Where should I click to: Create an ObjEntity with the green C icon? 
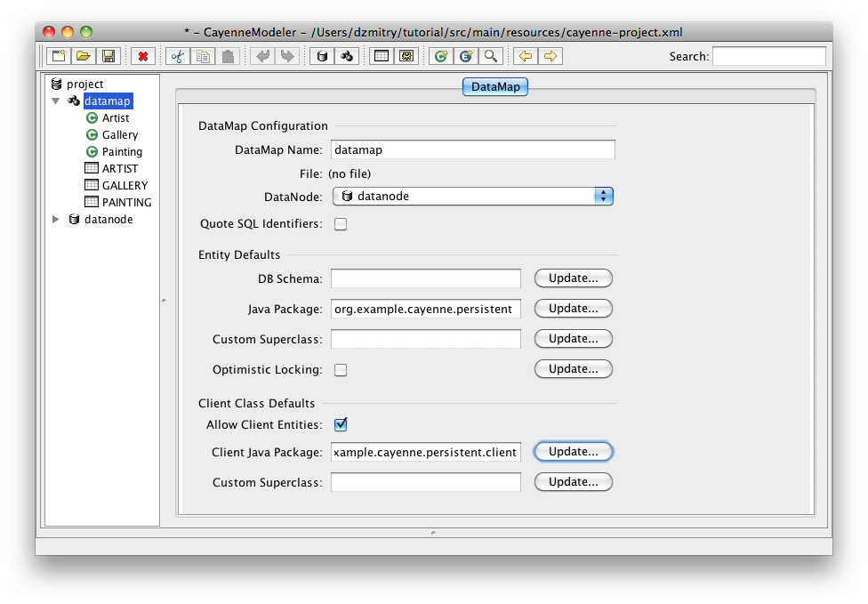[x=439, y=56]
